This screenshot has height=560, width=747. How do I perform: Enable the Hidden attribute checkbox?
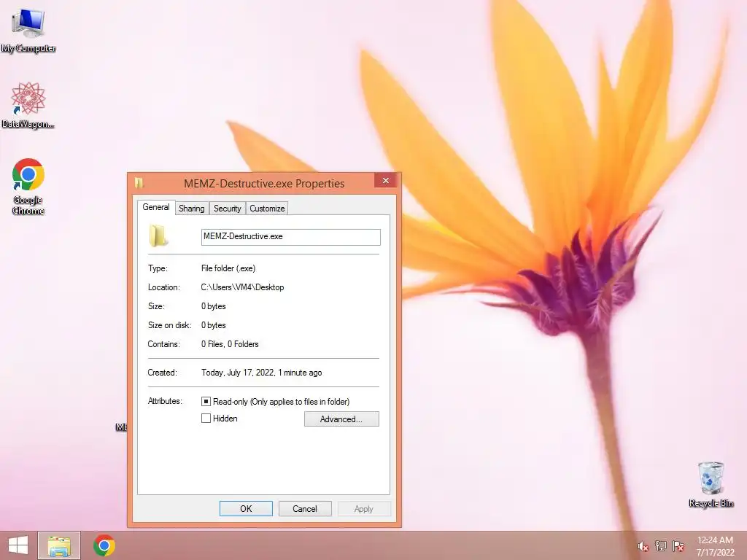[206, 418]
